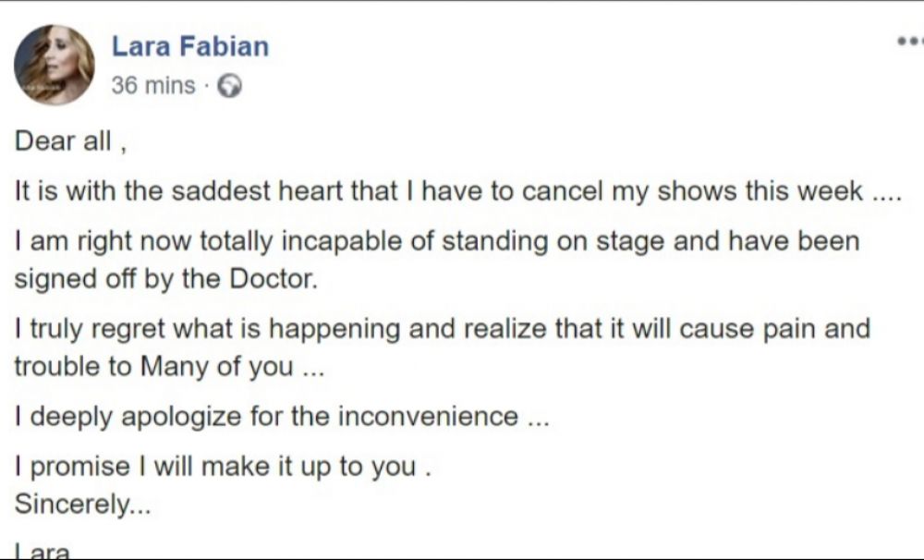The image size is (924, 560).
Task: Click the 36 mins timestamp
Action: pyautogui.click(x=152, y=86)
